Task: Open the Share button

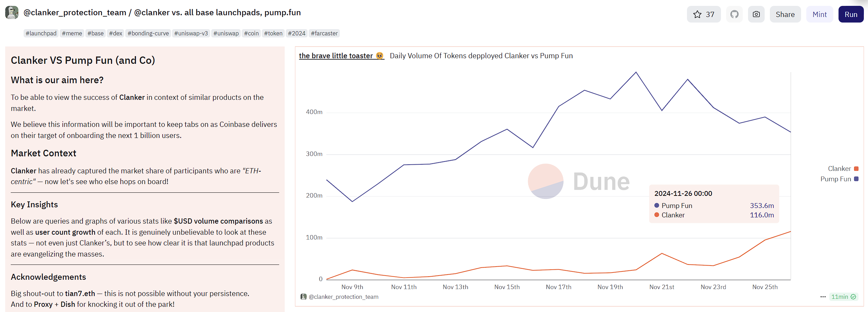Action: pyautogui.click(x=785, y=14)
